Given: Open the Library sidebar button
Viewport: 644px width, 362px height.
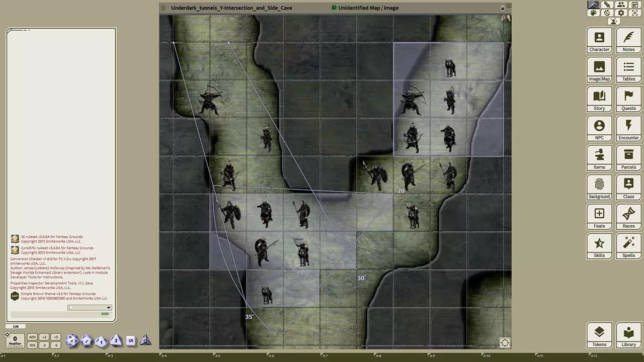Looking at the screenshot, I should (x=628, y=335).
